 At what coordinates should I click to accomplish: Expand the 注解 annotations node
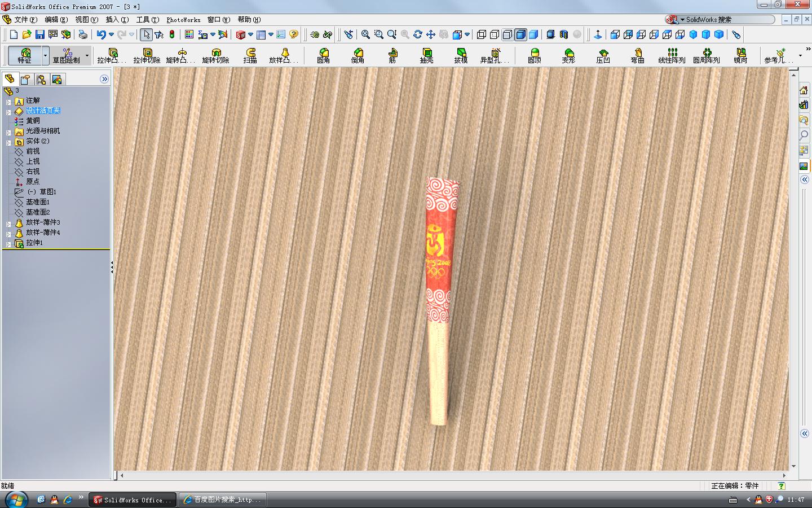click(x=8, y=102)
